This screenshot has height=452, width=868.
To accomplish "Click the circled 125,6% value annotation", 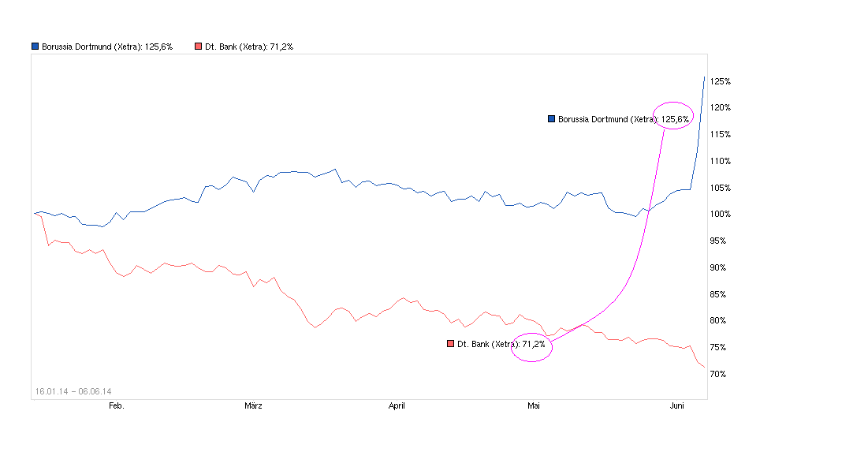I will 675,119.
